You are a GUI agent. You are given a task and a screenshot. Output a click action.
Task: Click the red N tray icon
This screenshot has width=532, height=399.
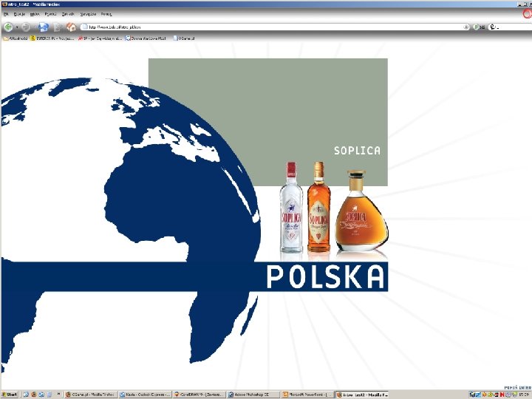click(502, 395)
